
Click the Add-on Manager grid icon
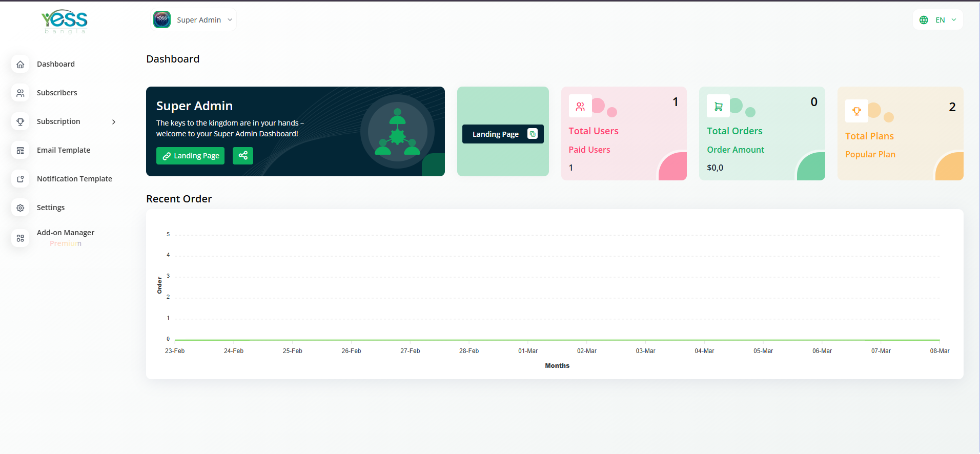[x=21, y=238]
